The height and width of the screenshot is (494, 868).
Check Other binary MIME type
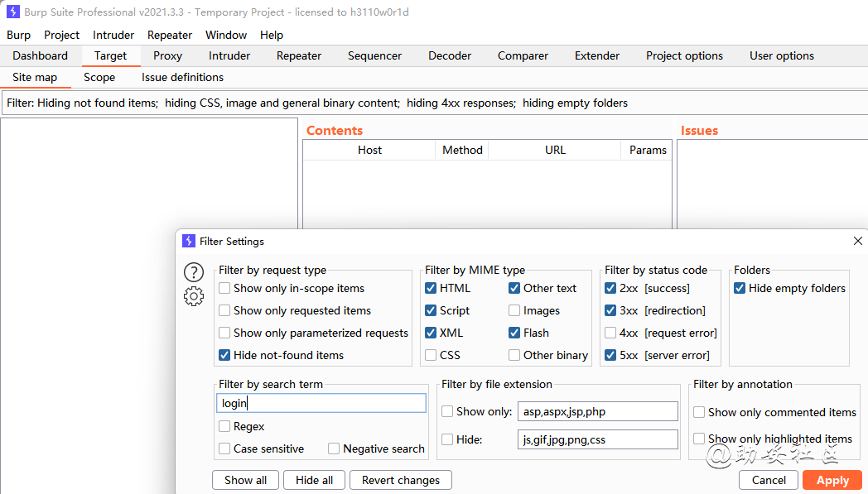514,355
